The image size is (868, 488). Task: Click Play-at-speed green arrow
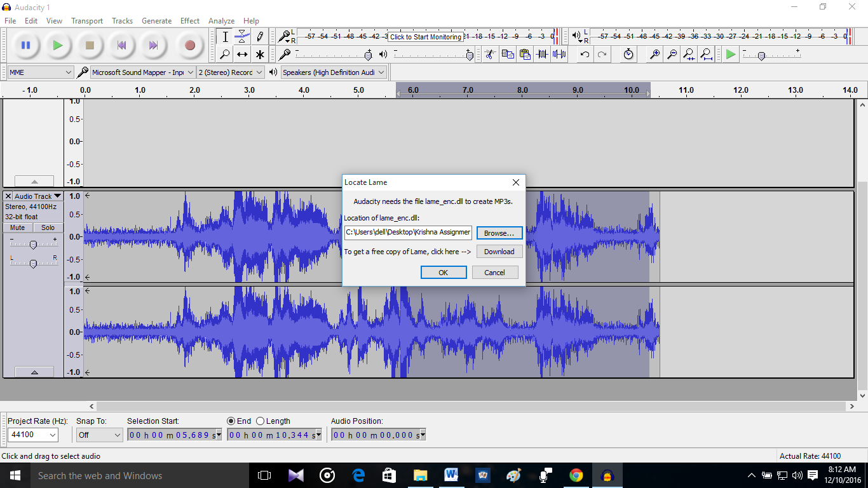(x=731, y=54)
